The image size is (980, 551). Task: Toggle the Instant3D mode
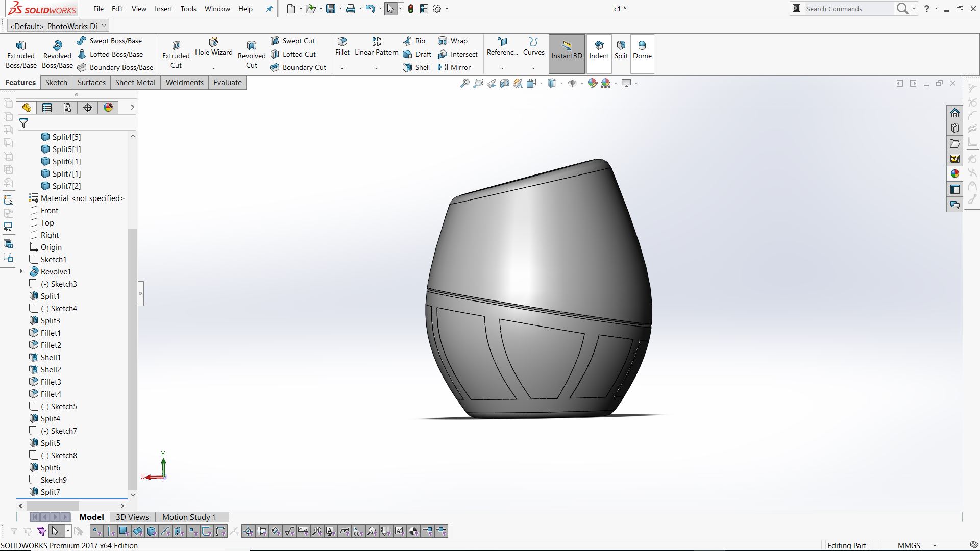[567, 50]
